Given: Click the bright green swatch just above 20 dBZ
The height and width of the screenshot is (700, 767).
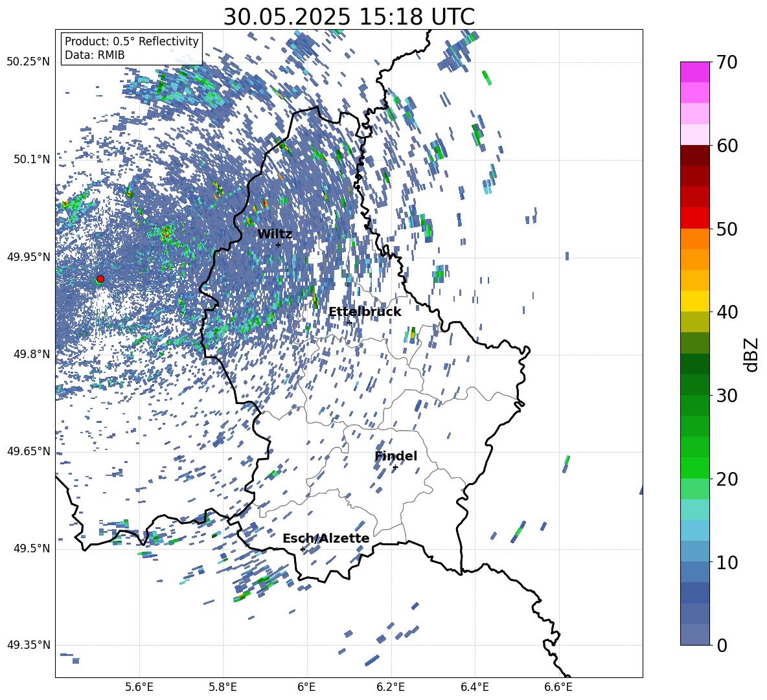Looking at the screenshot, I should 694,468.
